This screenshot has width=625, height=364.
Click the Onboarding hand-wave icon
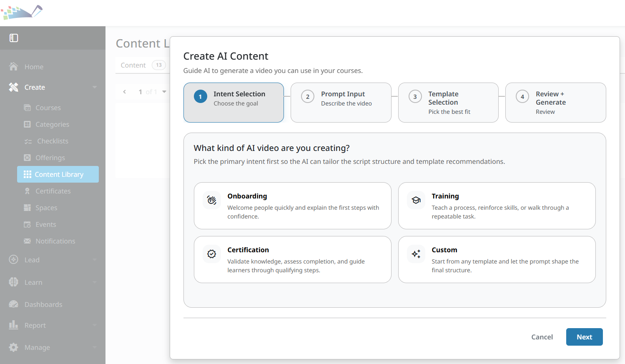(x=212, y=200)
